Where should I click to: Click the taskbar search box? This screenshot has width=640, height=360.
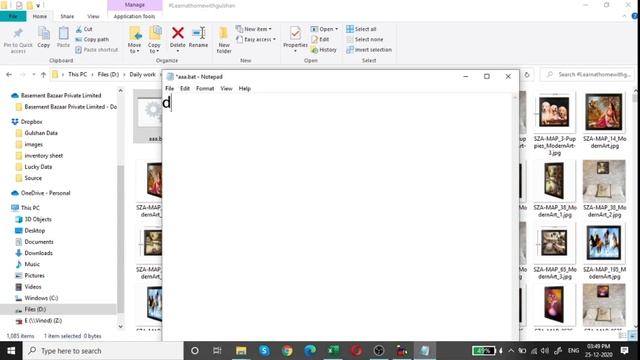(103, 351)
